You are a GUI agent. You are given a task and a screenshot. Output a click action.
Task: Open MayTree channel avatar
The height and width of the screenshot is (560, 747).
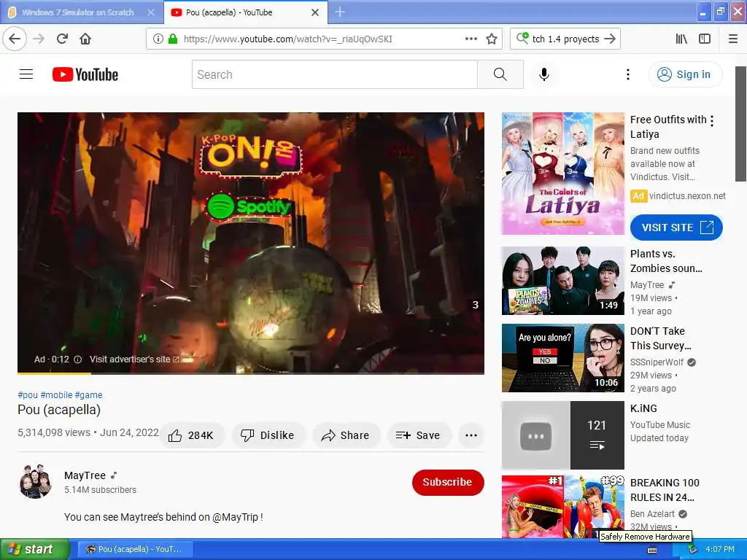[x=35, y=481]
